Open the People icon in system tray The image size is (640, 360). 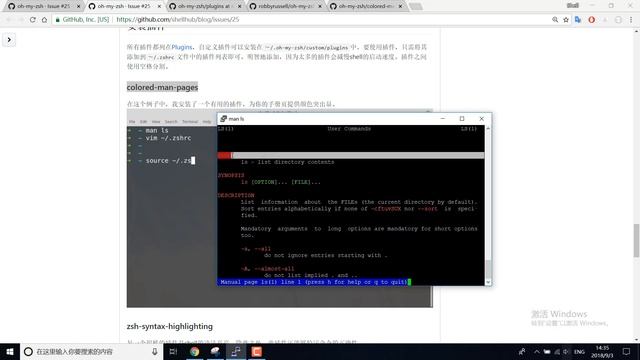click(x=522, y=351)
